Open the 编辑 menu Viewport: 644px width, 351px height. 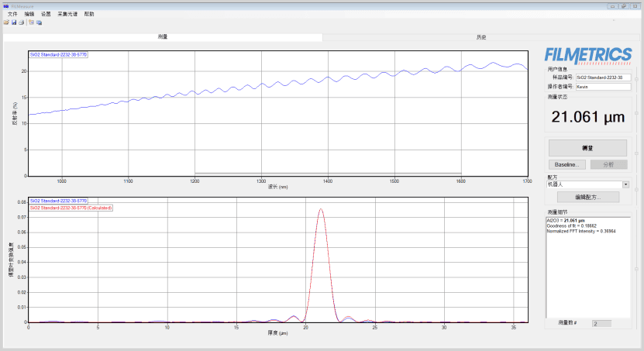coord(29,14)
